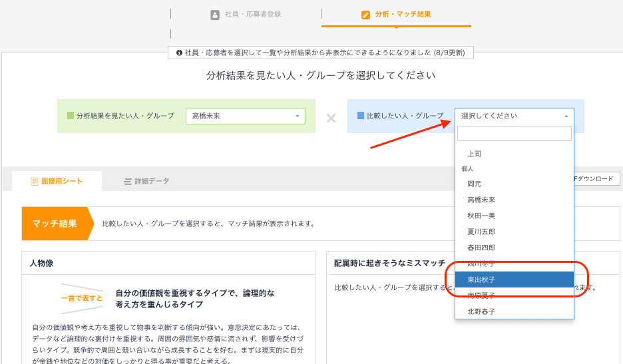
Task: Expand the 高橋未来 analysis target dropdown
Action: [x=245, y=116]
